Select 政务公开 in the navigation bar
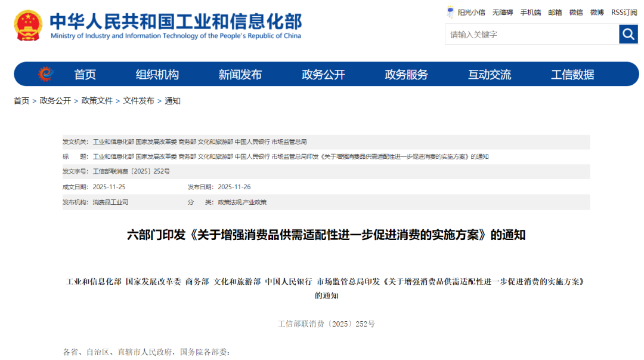The height and width of the screenshot is (360, 644). 323,75
